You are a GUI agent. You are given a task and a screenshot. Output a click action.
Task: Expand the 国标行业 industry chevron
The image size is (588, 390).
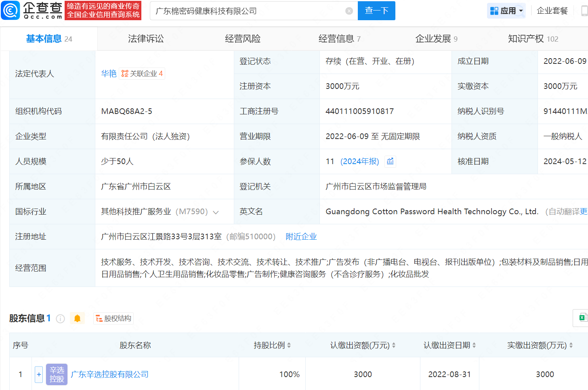tap(216, 212)
